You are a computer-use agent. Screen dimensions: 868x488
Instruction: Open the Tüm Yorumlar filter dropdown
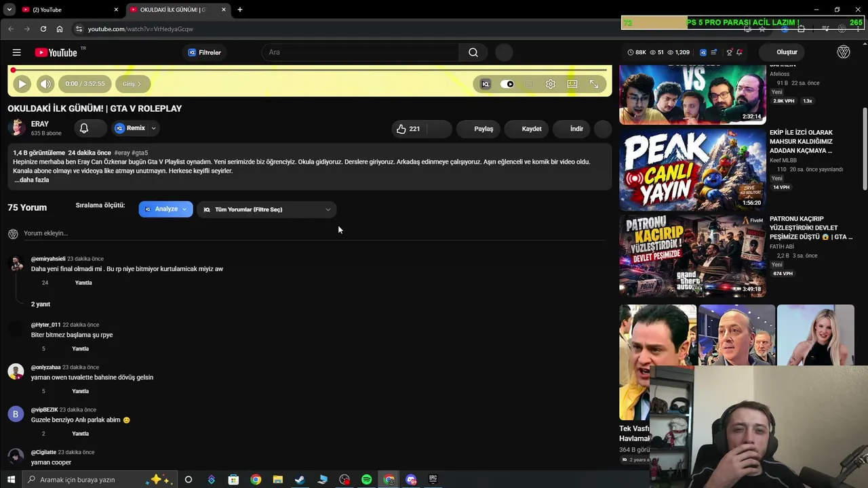pyautogui.click(x=267, y=209)
